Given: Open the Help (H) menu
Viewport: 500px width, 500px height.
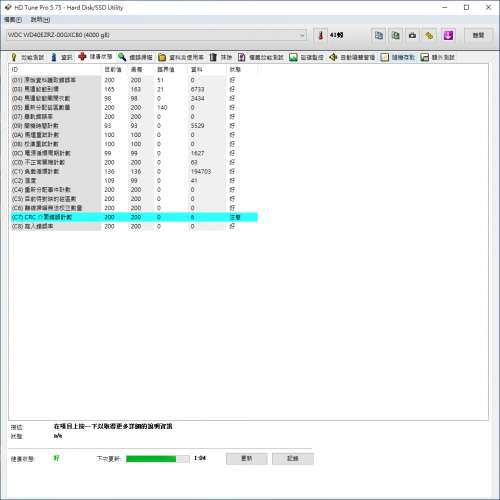Looking at the screenshot, I should pos(40,20).
